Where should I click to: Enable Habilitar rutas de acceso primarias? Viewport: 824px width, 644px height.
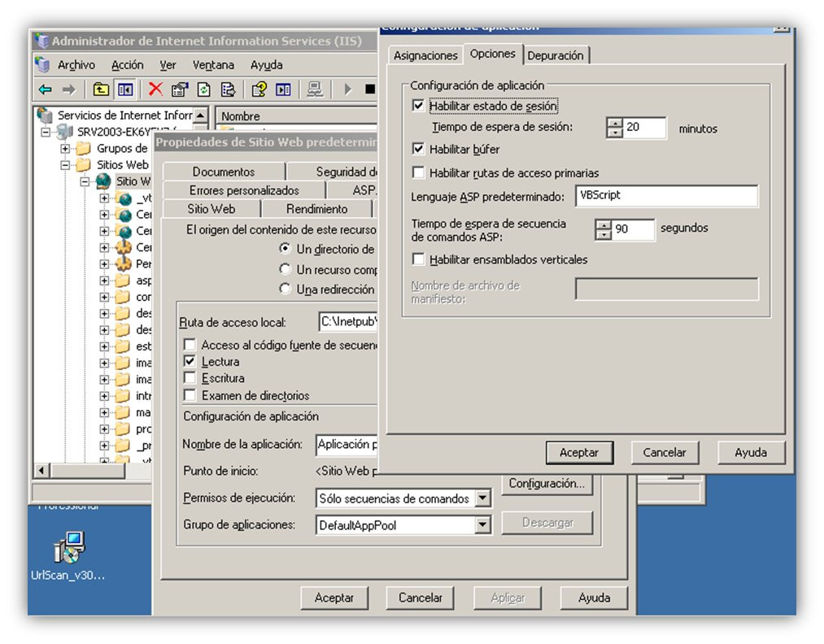(418, 172)
